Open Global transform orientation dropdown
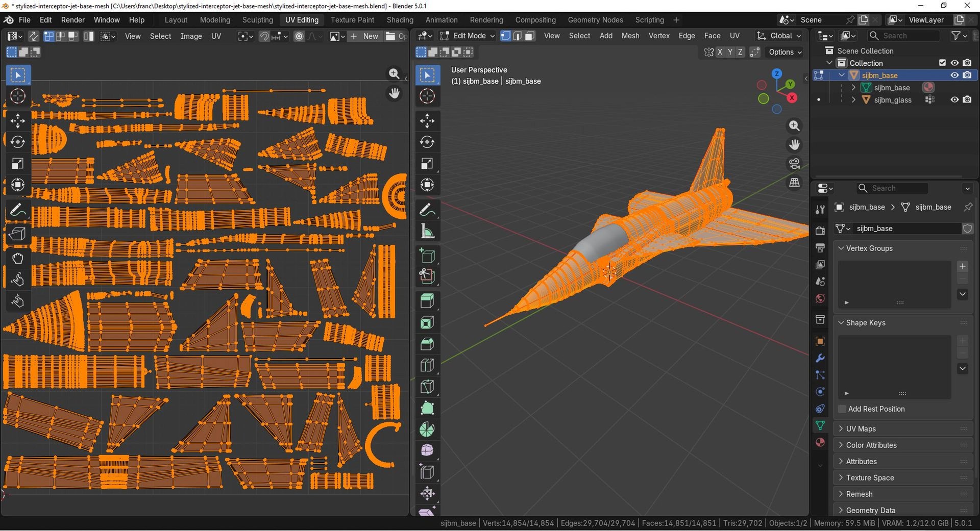980x531 pixels. pyautogui.click(x=778, y=36)
